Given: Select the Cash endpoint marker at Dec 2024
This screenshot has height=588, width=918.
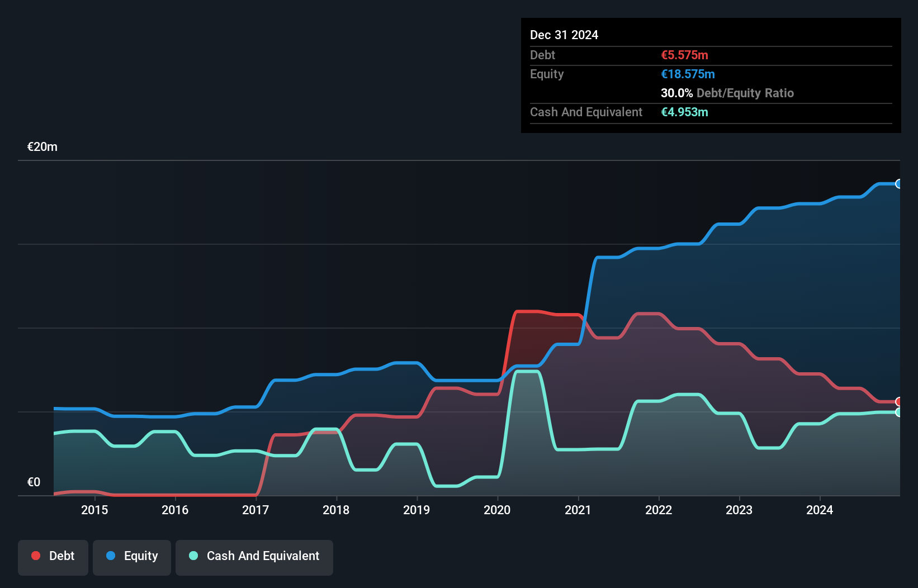Looking at the screenshot, I should pyautogui.click(x=898, y=412).
